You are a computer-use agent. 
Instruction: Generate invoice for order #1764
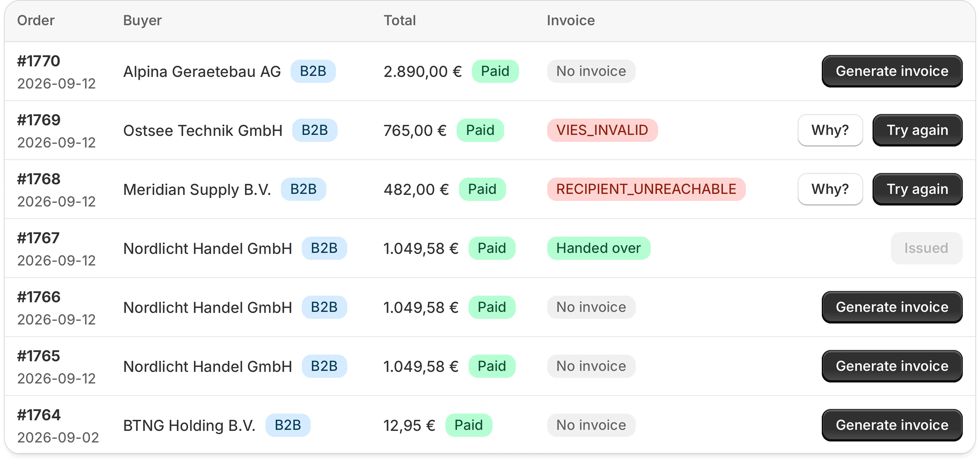(892, 425)
